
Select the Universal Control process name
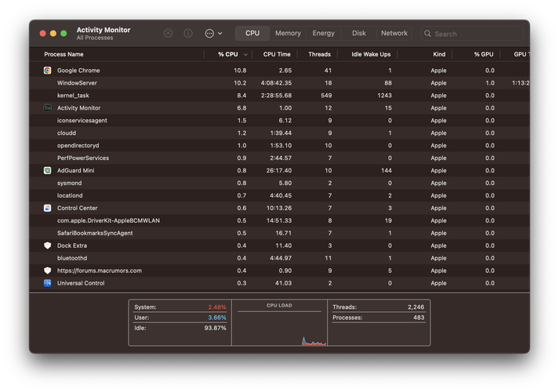pos(81,283)
